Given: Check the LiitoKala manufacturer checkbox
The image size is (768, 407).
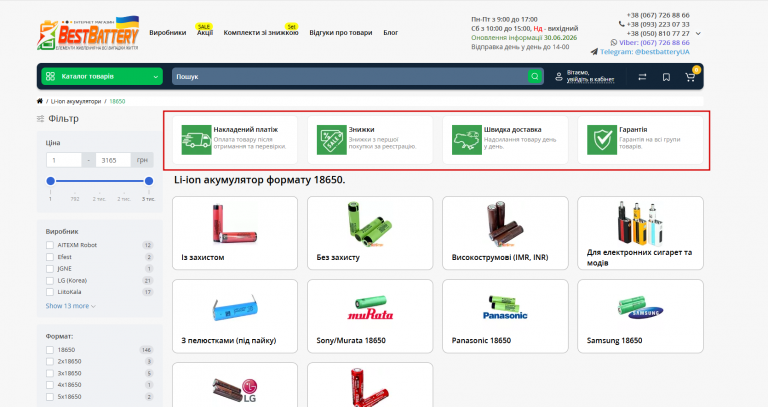Looking at the screenshot, I should coord(49,292).
